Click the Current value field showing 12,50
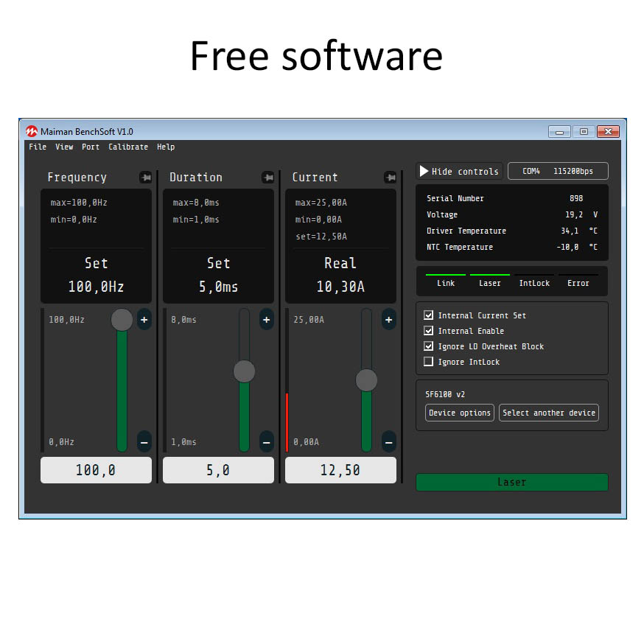This screenshot has width=644, height=644. 340,470
